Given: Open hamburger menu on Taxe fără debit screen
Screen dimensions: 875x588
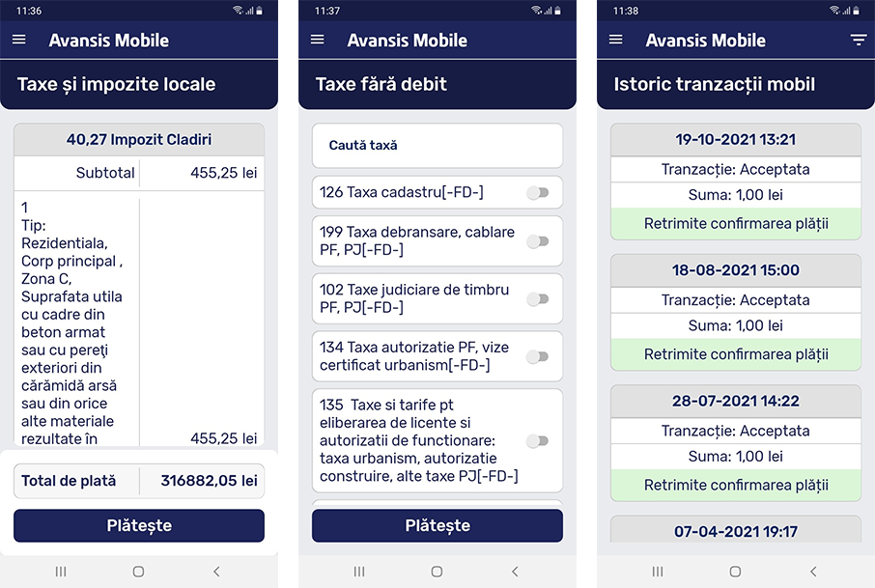Looking at the screenshot, I should (318, 41).
